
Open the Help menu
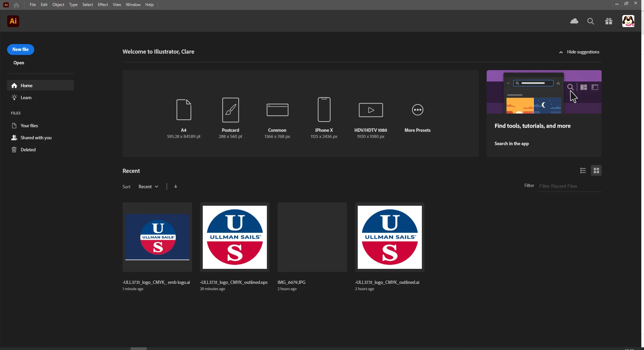pos(149,5)
